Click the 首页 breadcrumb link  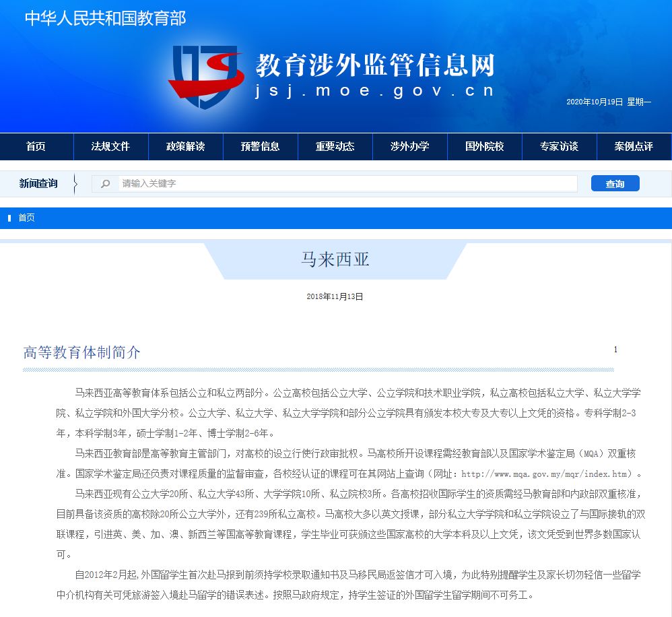point(26,218)
